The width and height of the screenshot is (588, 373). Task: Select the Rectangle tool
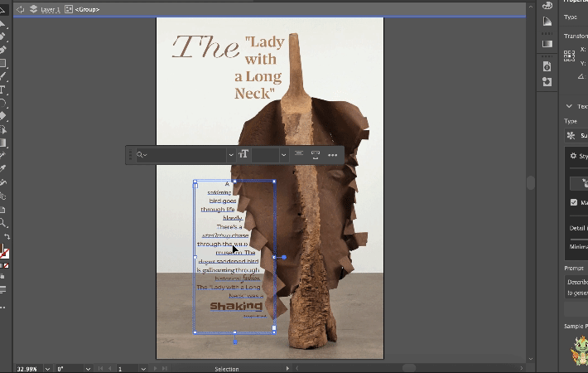click(x=2, y=63)
